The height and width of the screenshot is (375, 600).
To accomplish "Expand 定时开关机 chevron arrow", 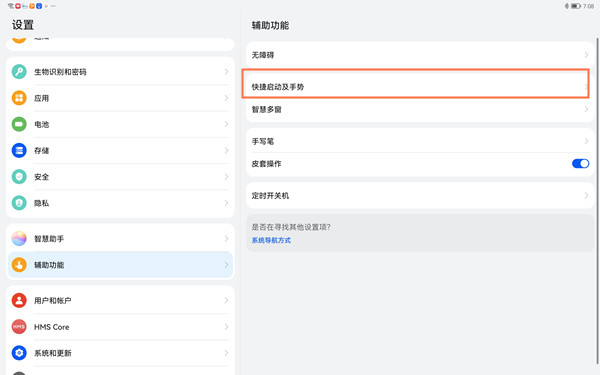I will (x=586, y=196).
